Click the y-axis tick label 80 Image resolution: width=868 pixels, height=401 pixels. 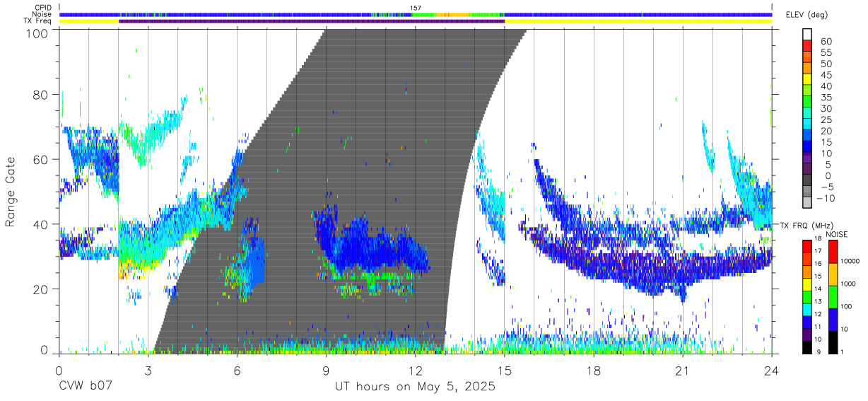(41, 95)
